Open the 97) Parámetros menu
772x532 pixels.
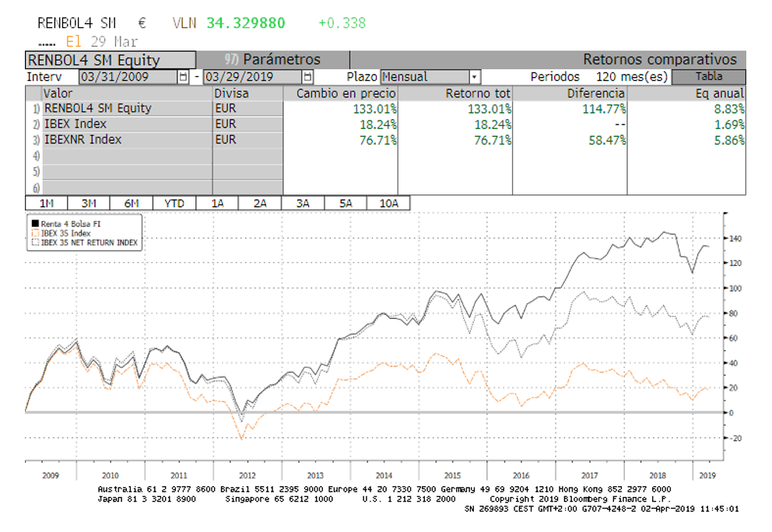[272, 60]
